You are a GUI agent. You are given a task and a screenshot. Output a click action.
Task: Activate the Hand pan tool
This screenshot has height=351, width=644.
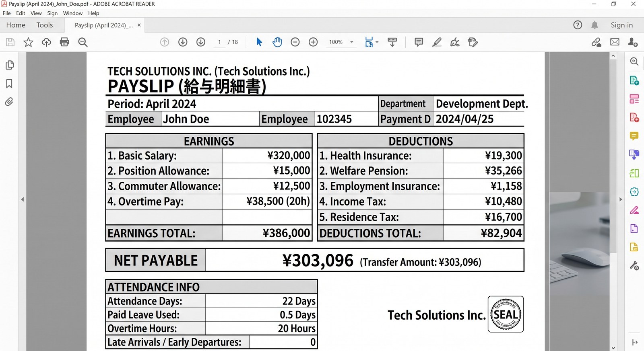tap(277, 42)
